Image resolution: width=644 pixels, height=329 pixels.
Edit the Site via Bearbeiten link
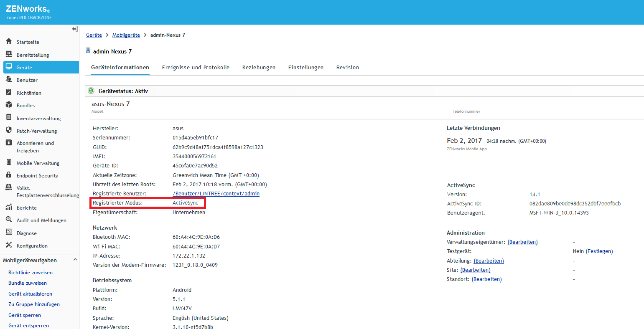(475, 270)
